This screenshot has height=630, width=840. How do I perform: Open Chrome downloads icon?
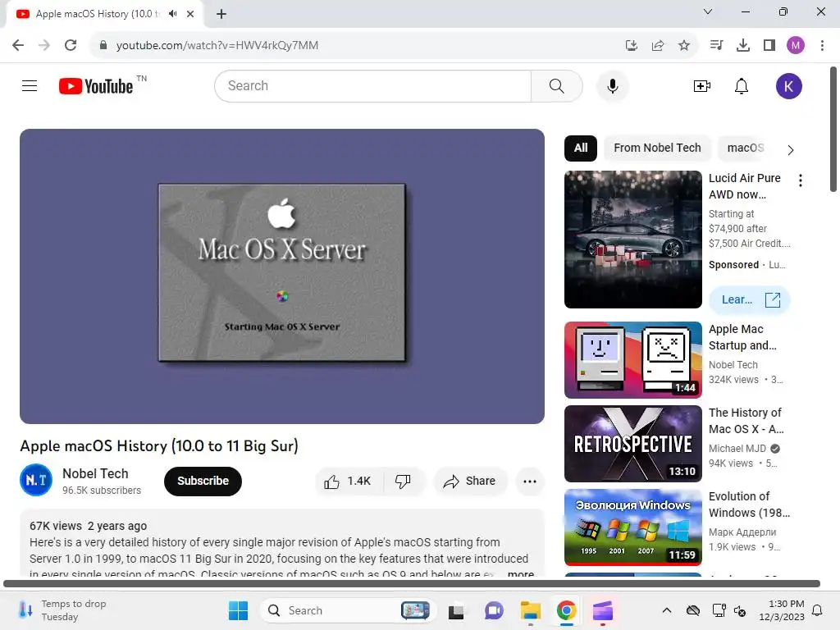click(x=743, y=45)
